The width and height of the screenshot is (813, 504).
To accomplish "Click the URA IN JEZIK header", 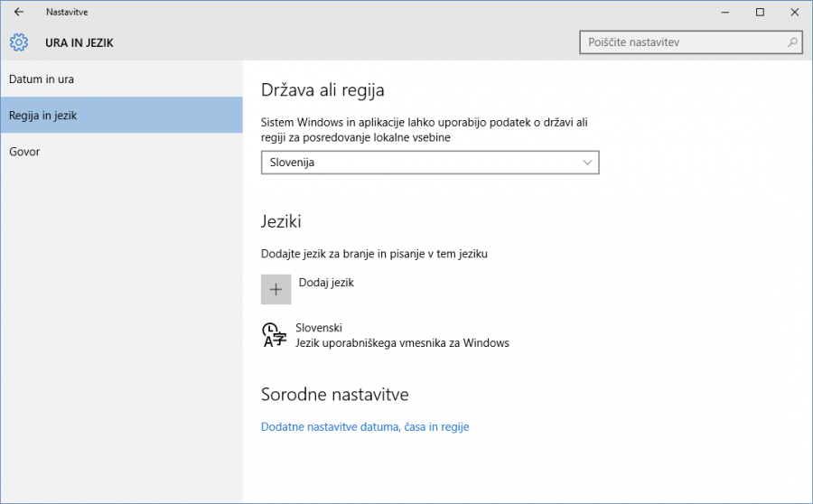I will (x=79, y=42).
